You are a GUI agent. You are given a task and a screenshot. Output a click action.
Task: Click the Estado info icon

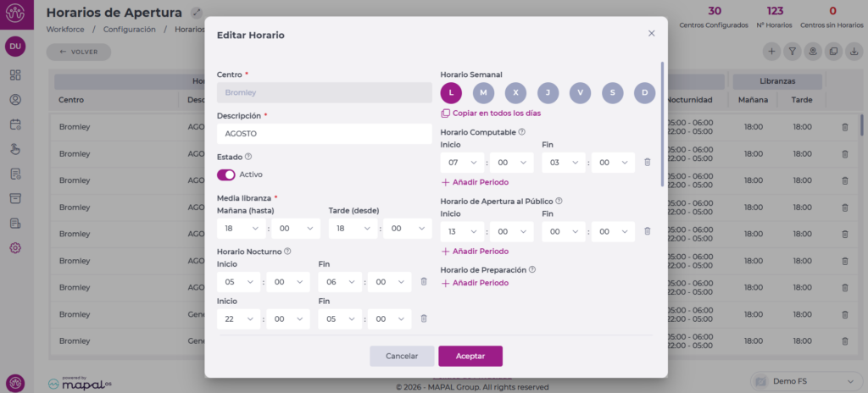pyautogui.click(x=248, y=157)
